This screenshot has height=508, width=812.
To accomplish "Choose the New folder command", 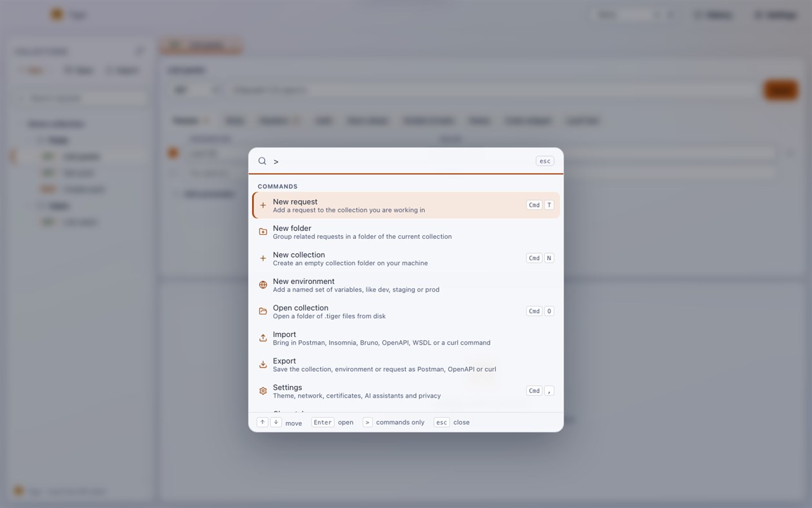I will tap(406, 232).
